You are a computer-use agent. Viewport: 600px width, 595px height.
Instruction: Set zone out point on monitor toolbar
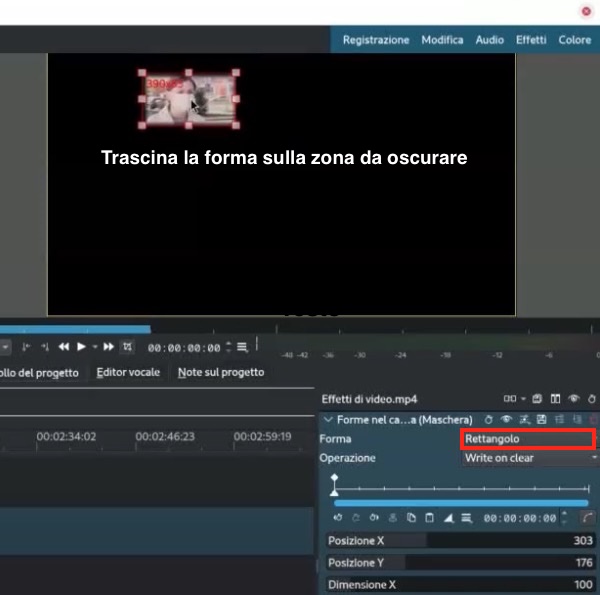(45, 347)
